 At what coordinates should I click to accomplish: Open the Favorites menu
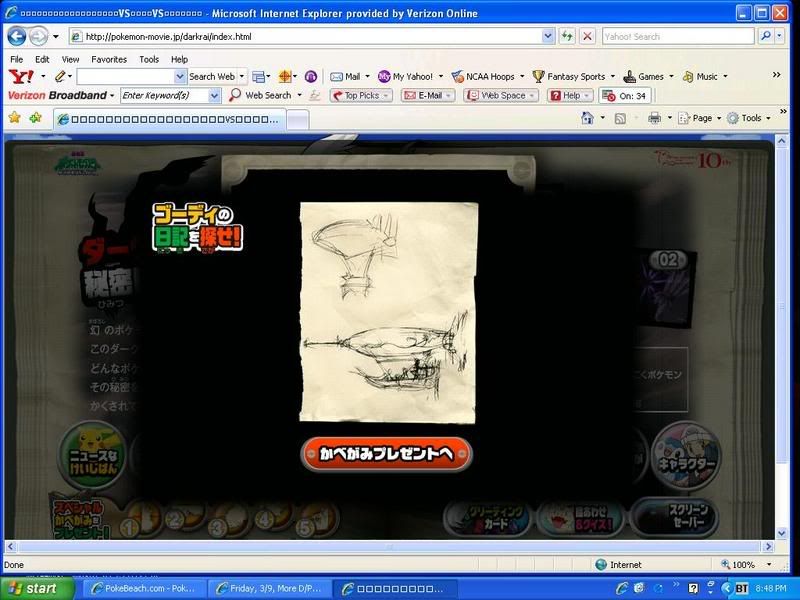(109, 59)
